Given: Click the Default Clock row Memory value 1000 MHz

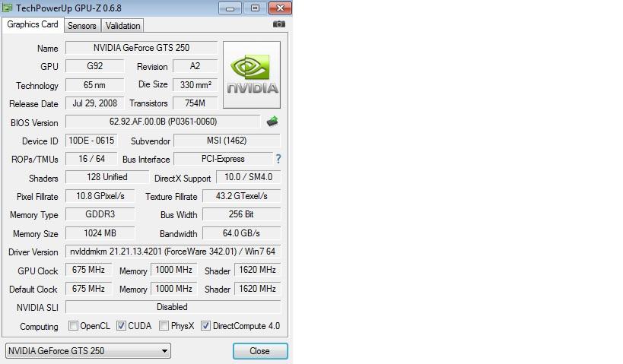Looking at the screenshot, I should click(x=173, y=289).
